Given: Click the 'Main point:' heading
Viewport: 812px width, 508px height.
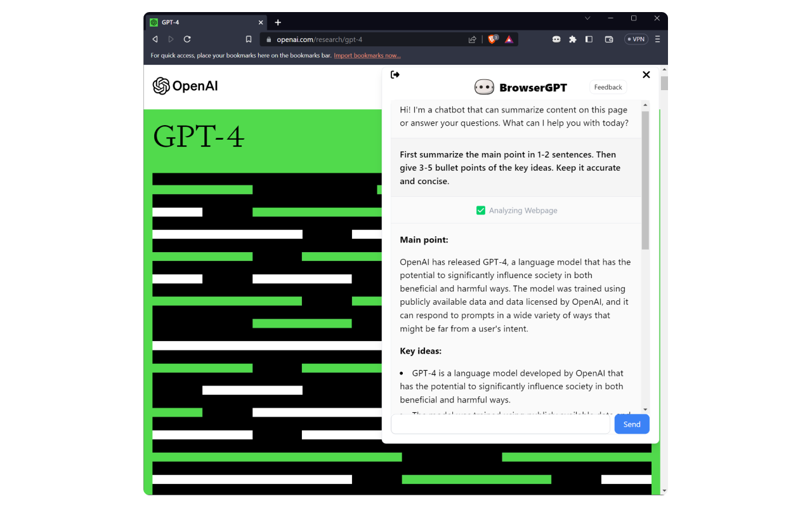Looking at the screenshot, I should [x=424, y=240].
